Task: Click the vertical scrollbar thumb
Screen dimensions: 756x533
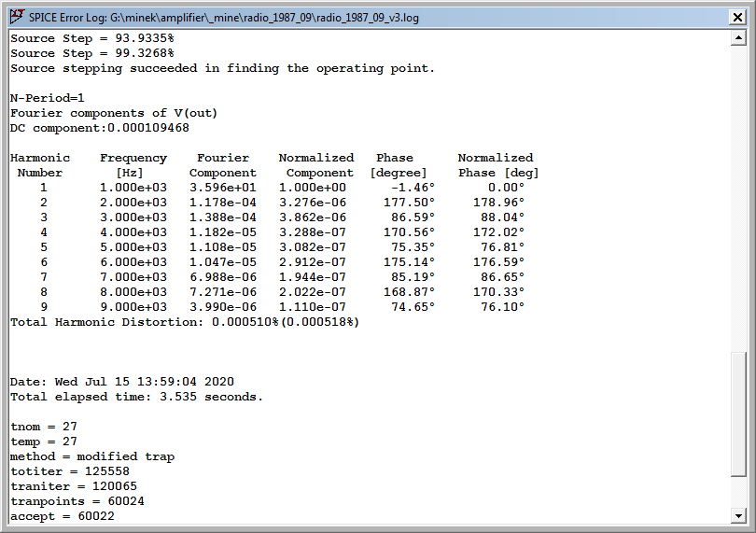Action: pos(738,414)
